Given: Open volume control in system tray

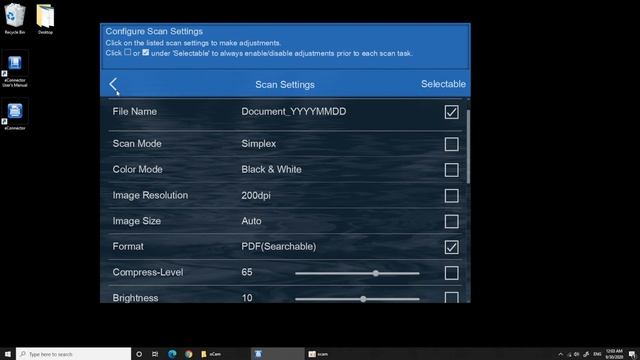Looking at the screenshot, I should click(x=576, y=354).
